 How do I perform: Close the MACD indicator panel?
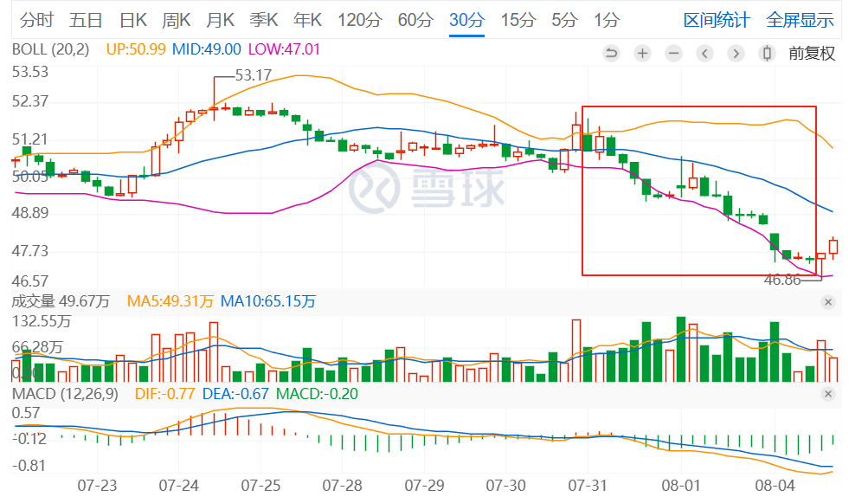point(828,394)
